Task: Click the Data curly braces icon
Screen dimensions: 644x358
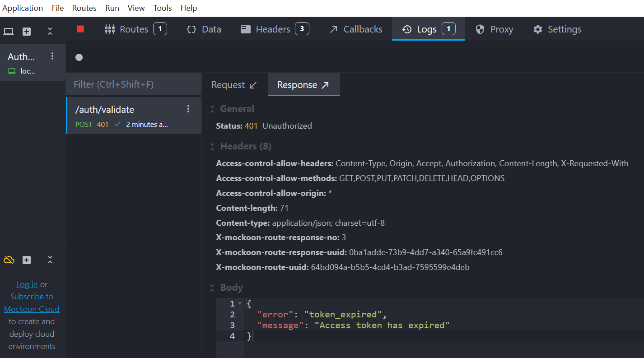Action: (x=191, y=29)
